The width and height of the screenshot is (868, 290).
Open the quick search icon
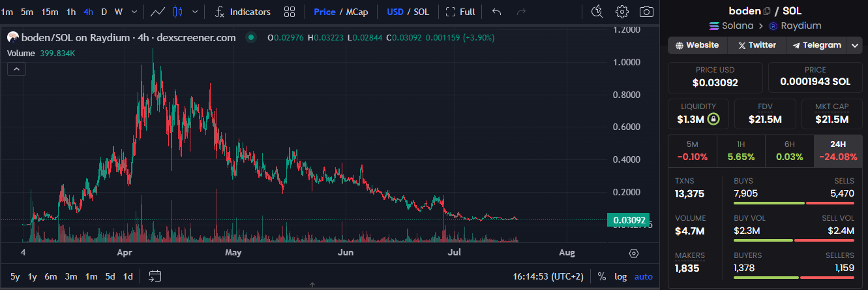[597, 12]
